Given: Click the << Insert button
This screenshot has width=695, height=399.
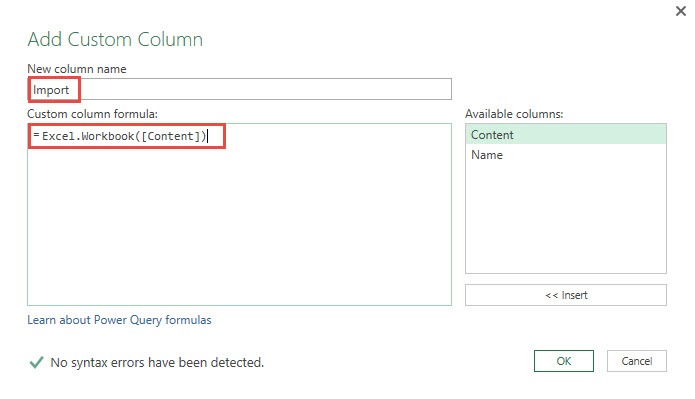Looking at the screenshot, I should point(566,295).
